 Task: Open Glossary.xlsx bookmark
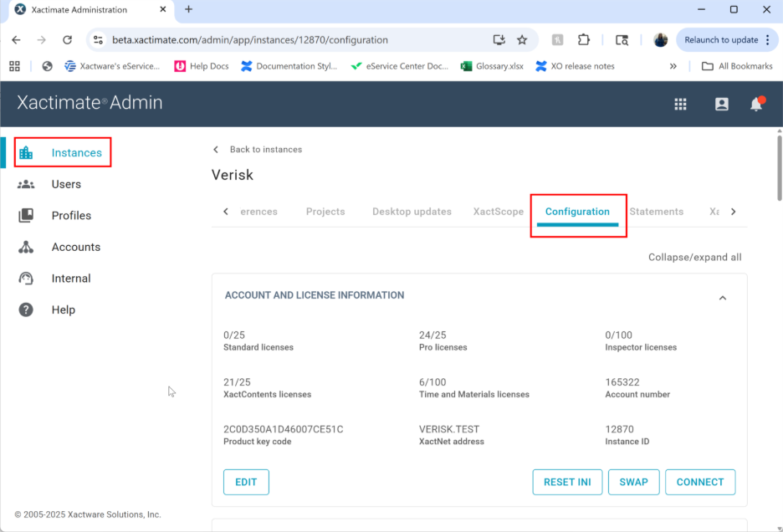[492, 66]
